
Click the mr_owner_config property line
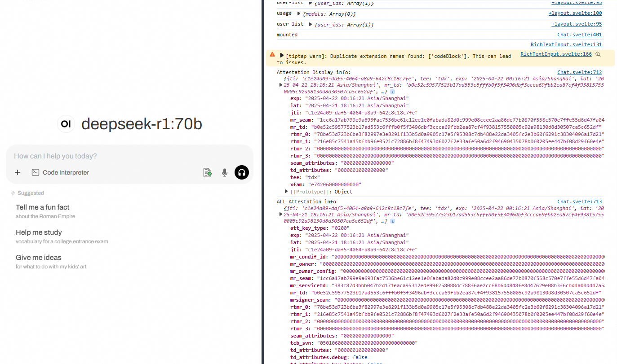tap(447, 271)
